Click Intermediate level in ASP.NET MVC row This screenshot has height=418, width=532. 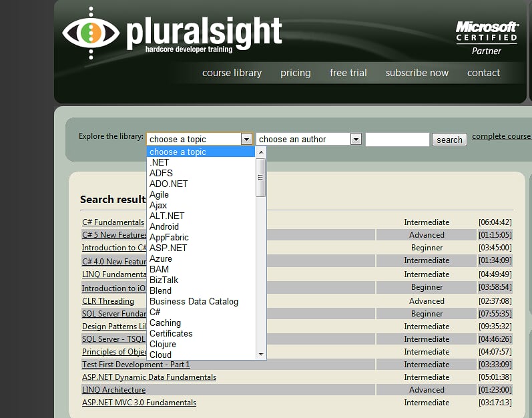[427, 403]
